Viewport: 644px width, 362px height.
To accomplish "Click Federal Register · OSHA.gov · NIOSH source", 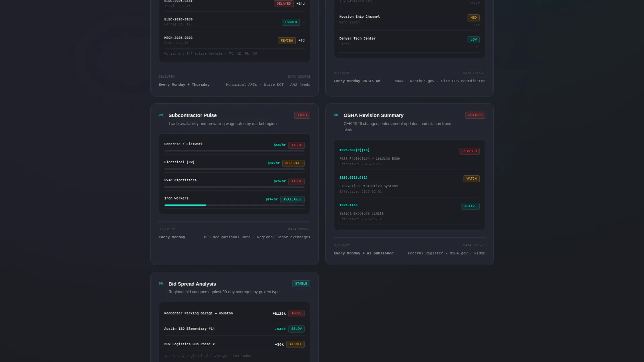I will [446, 253].
